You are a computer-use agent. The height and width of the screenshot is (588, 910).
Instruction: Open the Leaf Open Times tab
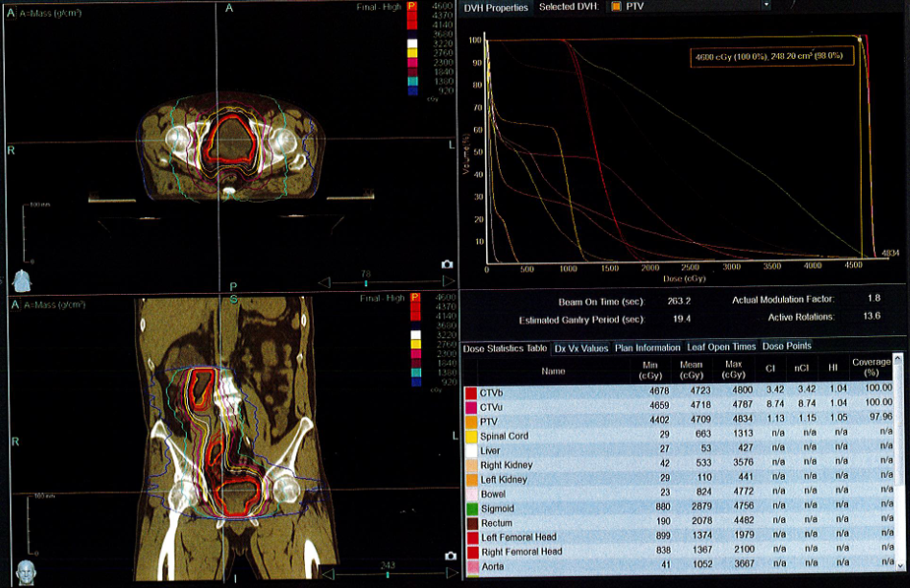coord(721,347)
